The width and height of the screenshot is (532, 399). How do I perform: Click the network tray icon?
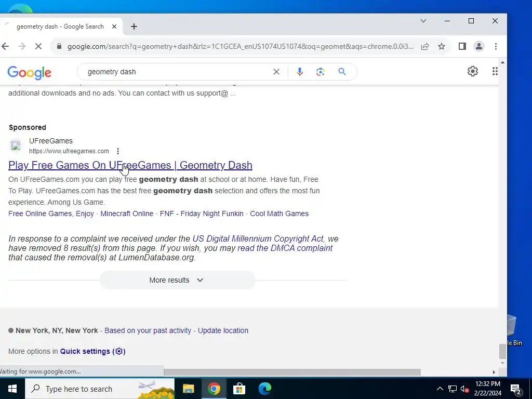453,389
